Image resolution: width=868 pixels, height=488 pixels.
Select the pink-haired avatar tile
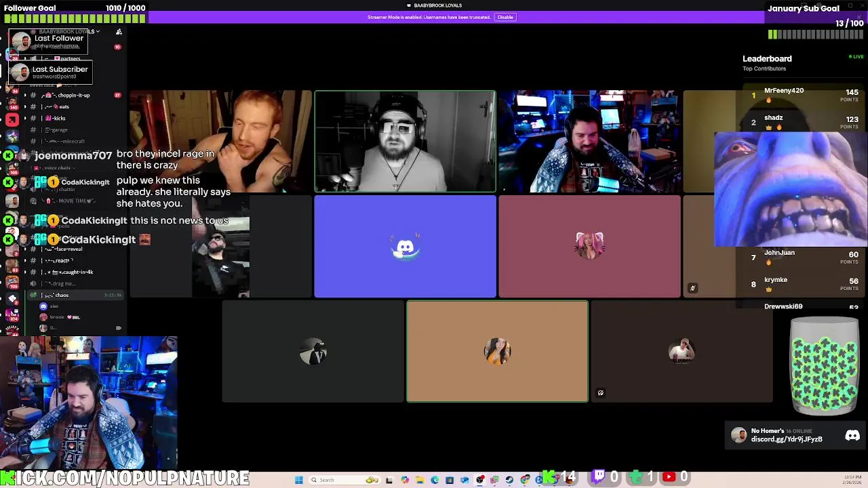click(589, 247)
